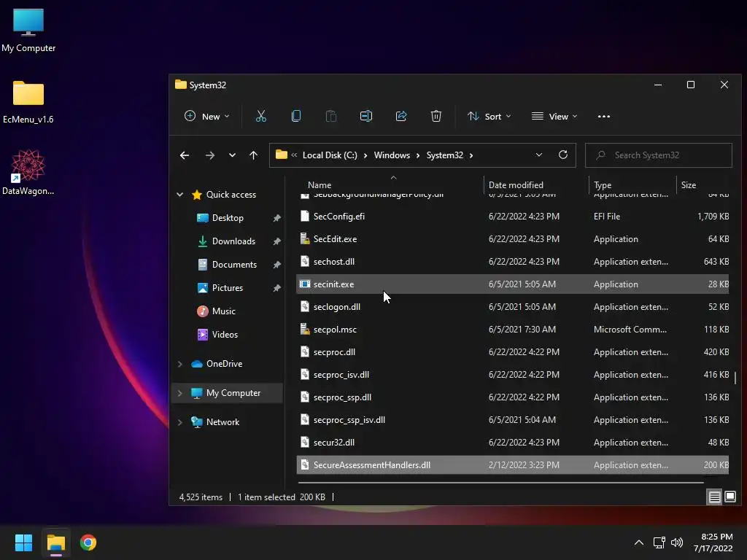This screenshot has width=747, height=560.
Task: Click the Cut scissors icon in toolbar
Action: click(261, 116)
